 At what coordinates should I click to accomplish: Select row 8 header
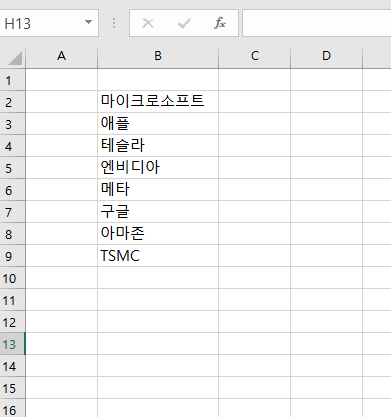pyautogui.click(x=12, y=234)
